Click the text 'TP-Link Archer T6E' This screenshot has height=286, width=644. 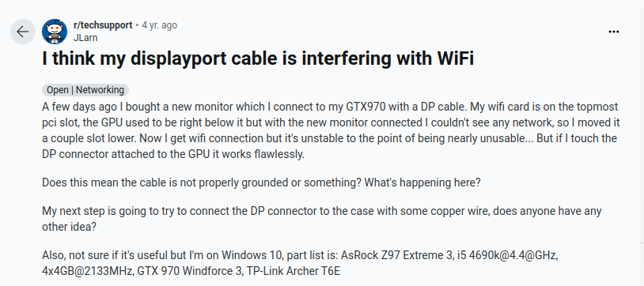click(x=294, y=271)
